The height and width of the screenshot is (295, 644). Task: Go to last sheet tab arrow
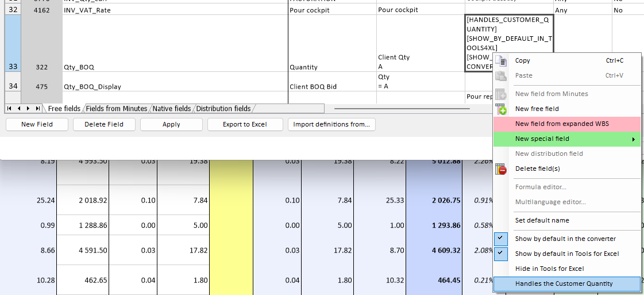pos(37,108)
